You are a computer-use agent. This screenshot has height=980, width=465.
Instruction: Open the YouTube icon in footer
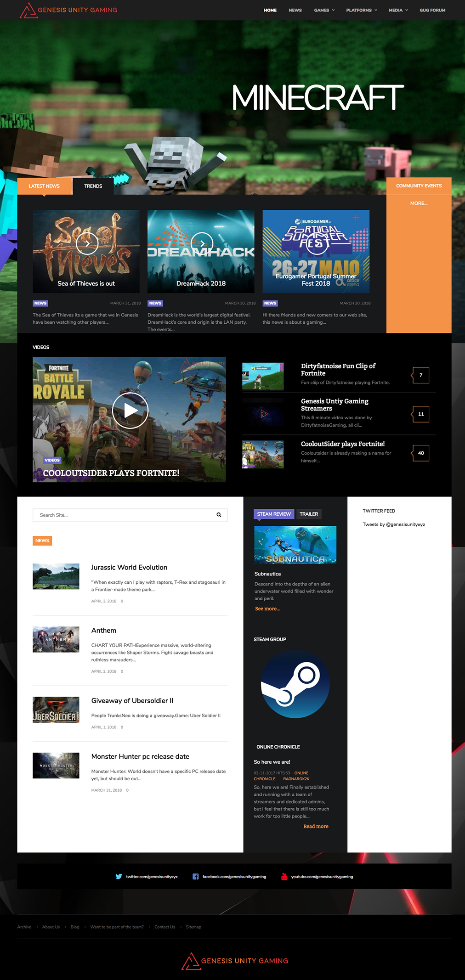tap(284, 876)
